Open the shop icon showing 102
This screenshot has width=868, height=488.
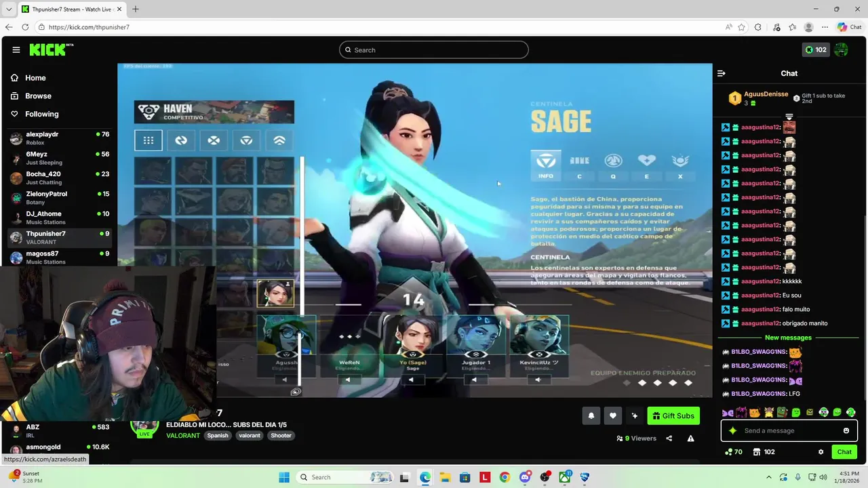764,452
